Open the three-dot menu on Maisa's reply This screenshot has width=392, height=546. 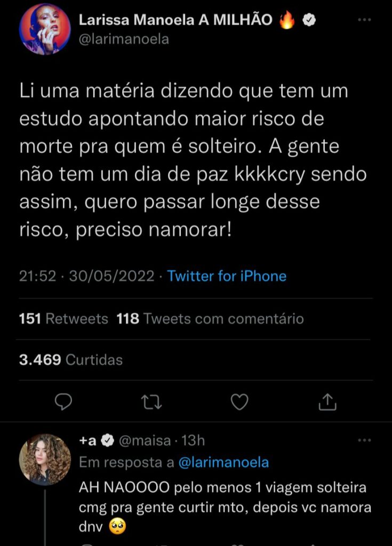tap(364, 441)
